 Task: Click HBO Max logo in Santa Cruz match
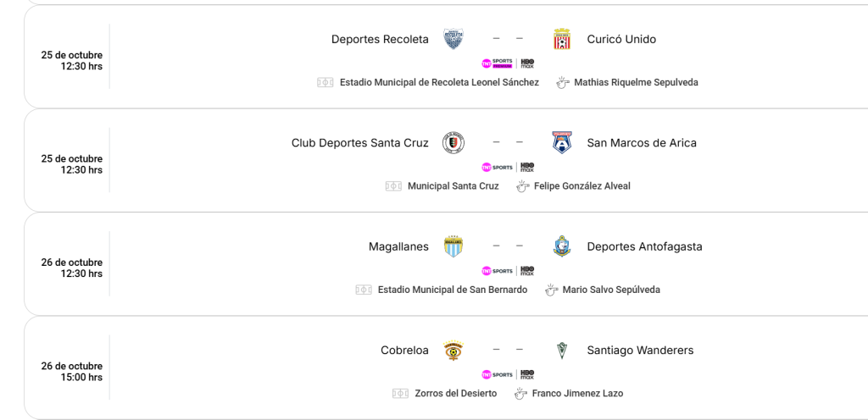[527, 167]
